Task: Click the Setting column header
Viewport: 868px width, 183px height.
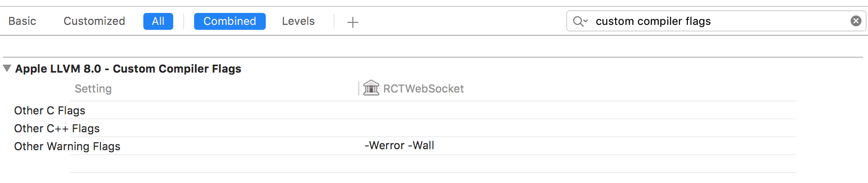Action: pos(93,89)
